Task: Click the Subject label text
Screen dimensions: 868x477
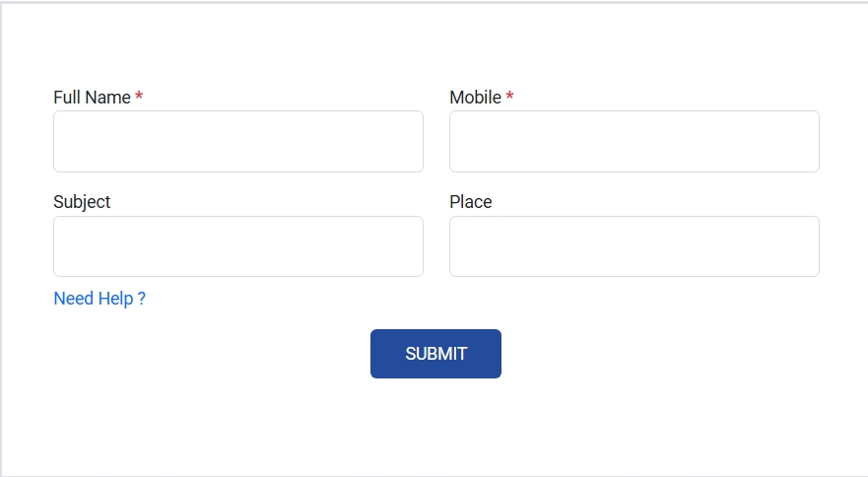Action: [82, 202]
